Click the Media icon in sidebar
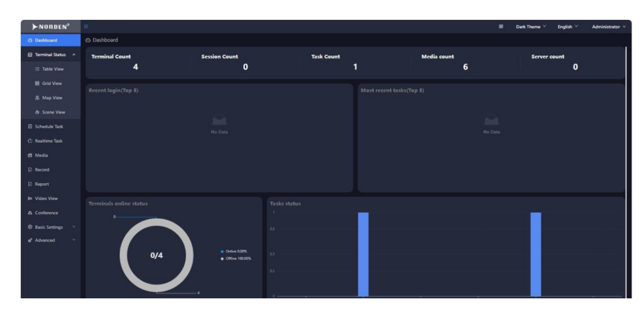Viewport: 644px width, 314px height. (30, 155)
